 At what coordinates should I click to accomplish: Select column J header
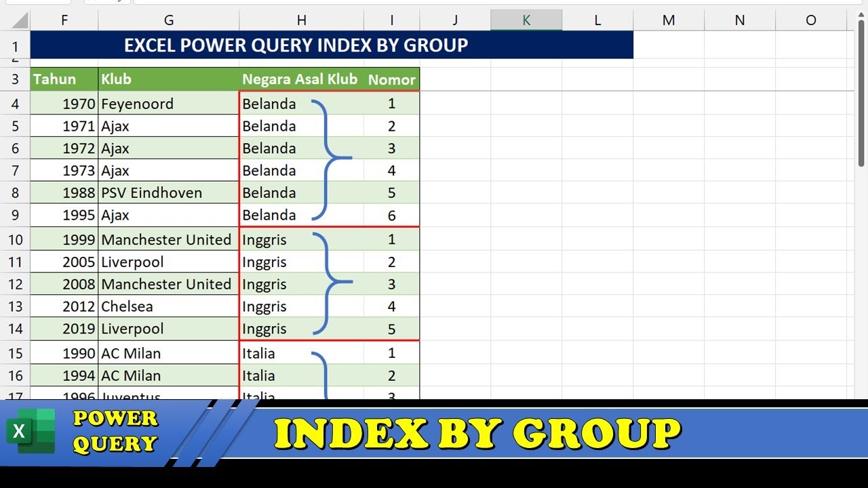[x=455, y=20]
